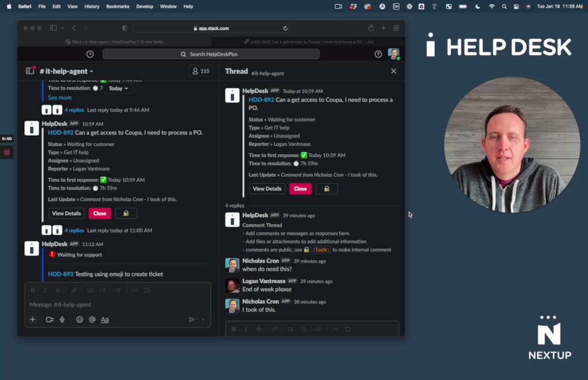
Task: Open the user profile avatar in Slack
Action: pyautogui.click(x=393, y=54)
